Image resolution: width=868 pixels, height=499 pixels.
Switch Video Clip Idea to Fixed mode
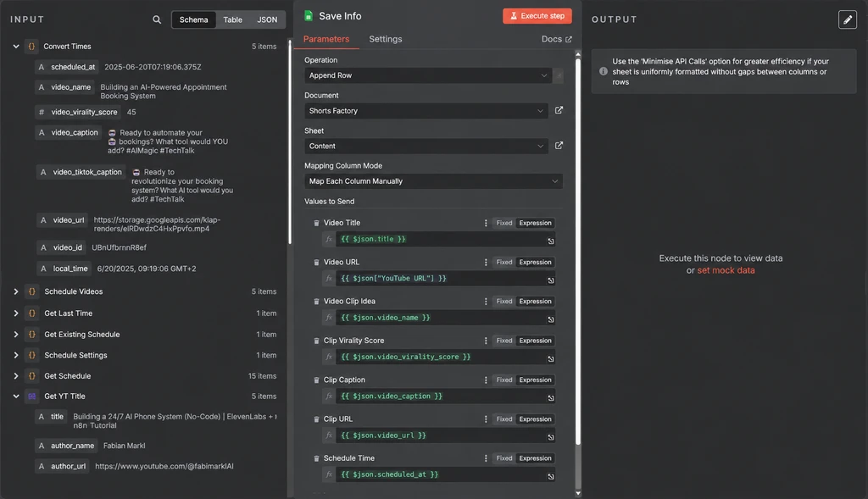(504, 302)
